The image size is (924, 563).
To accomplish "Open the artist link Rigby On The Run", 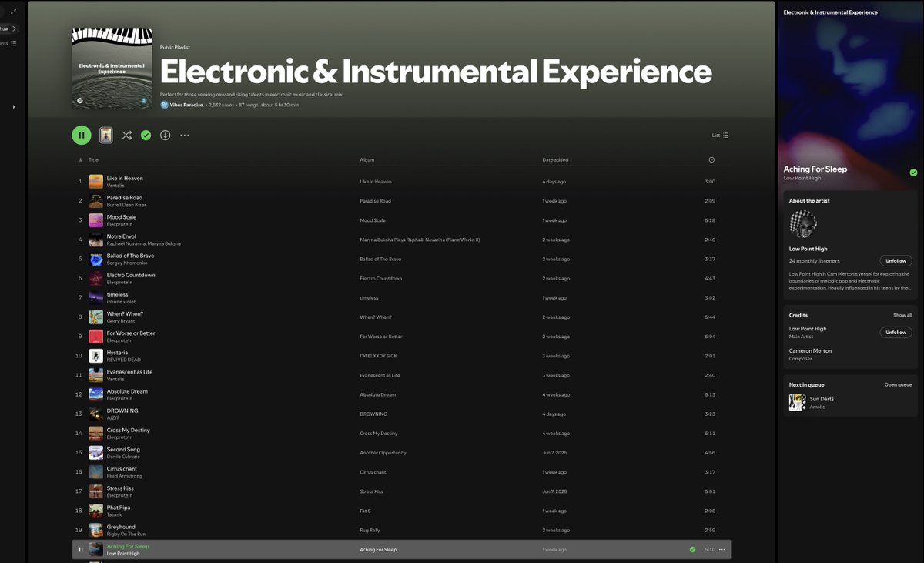I will 126,534.
